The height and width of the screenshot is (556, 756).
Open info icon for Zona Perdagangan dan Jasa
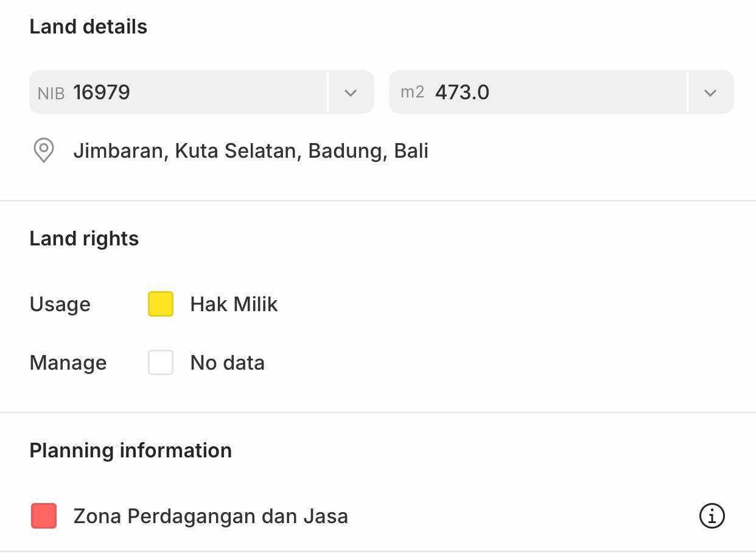click(x=712, y=516)
